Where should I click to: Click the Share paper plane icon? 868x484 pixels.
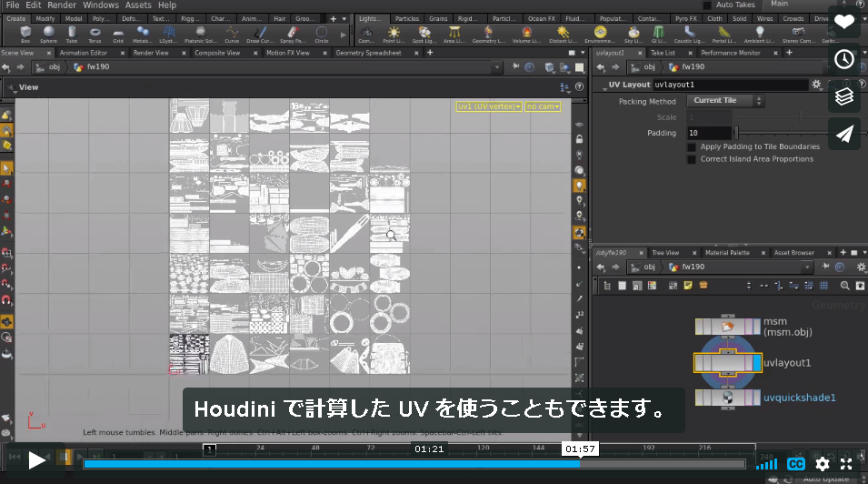click(844, 134)
